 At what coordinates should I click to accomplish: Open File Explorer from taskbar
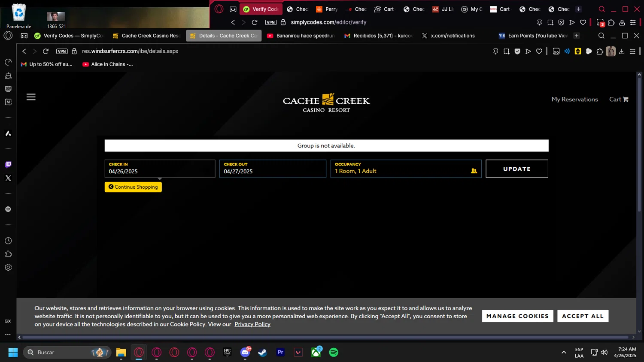pos(121,353)
